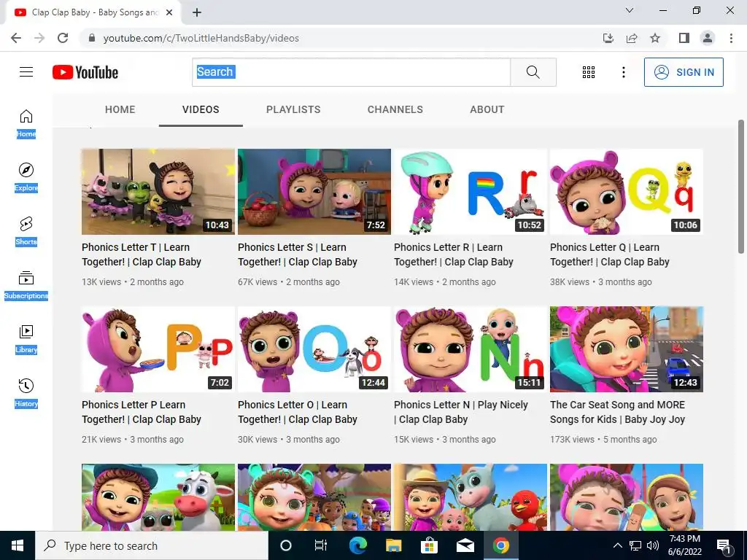This screenshot has height=560, width=747.
Task: Open the ABOUT tab
Action: (487, 109)
